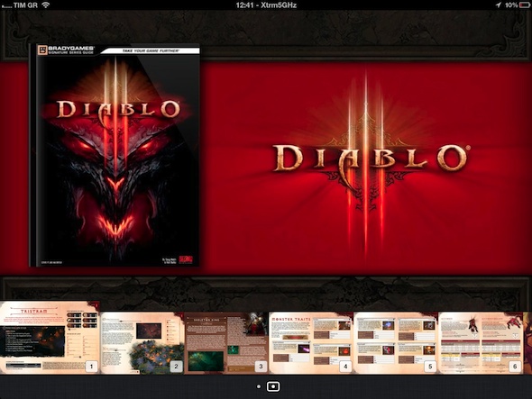Tap the number 1 page badge

point(91,367)
